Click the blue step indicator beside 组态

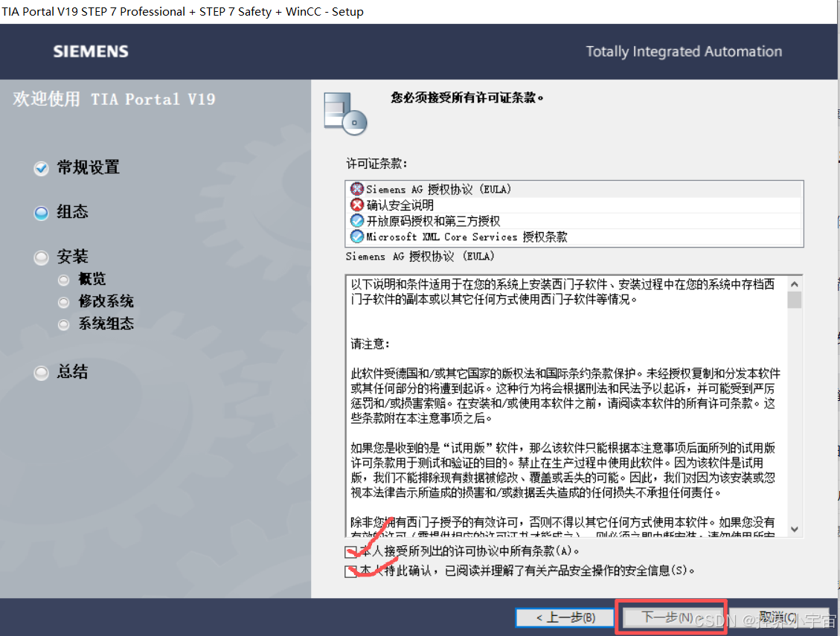[41, 213]
